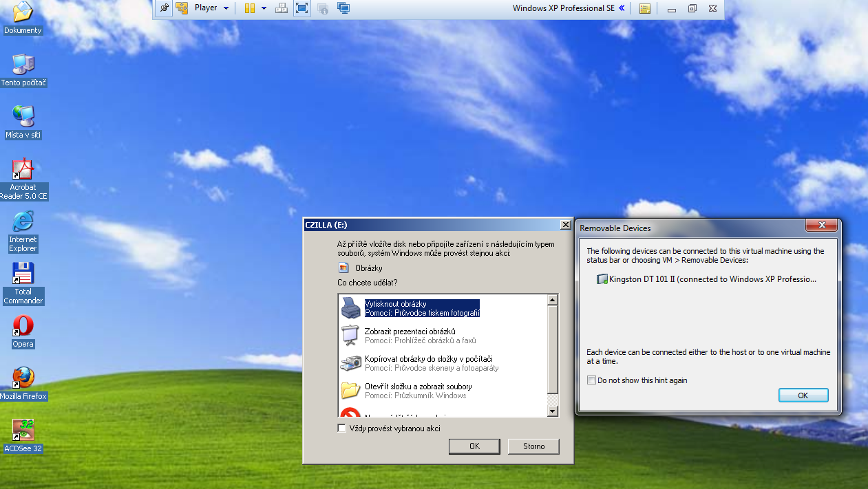The width and height of the screenshot is (868, 489).
Task: Click the Storno button
Action: coord(533,446)
